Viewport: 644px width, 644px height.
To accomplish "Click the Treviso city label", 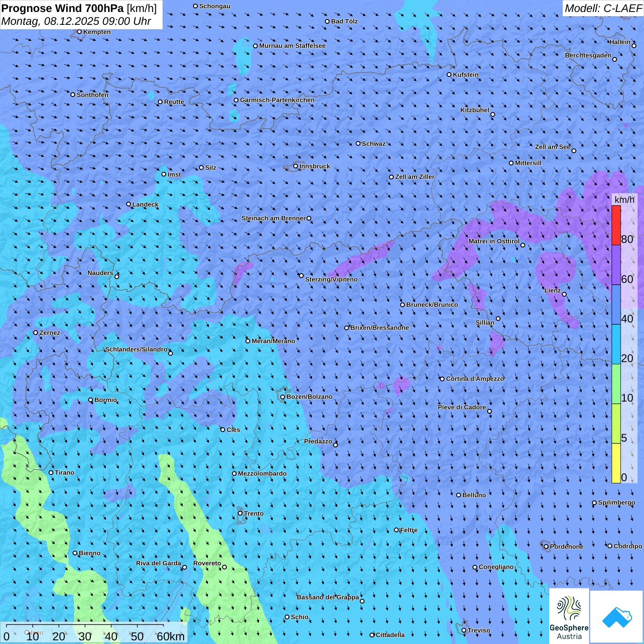I will coord(479,630).
